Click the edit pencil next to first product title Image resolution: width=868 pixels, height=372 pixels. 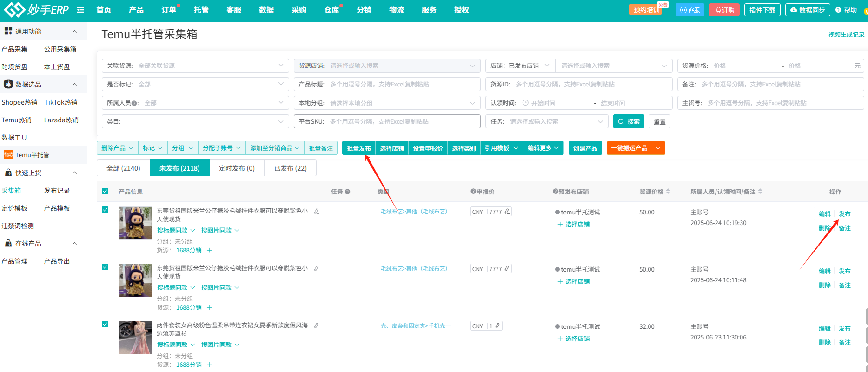click(317, 211)
